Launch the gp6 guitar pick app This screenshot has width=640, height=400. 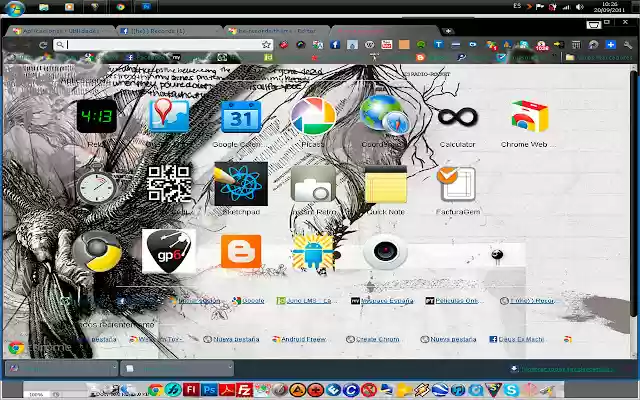pyautogui.click(x=169, y=251)
